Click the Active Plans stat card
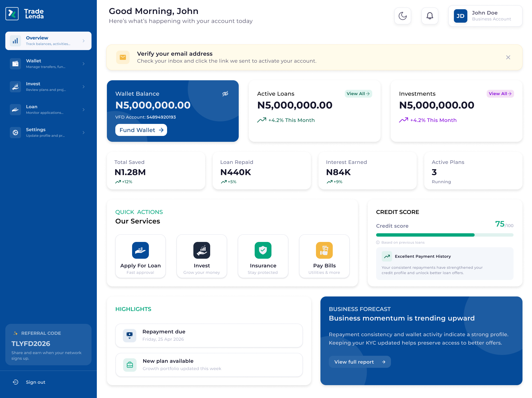The width and height of the screenshot is (532, 398). pyautogui.click(x=473, y=171)
